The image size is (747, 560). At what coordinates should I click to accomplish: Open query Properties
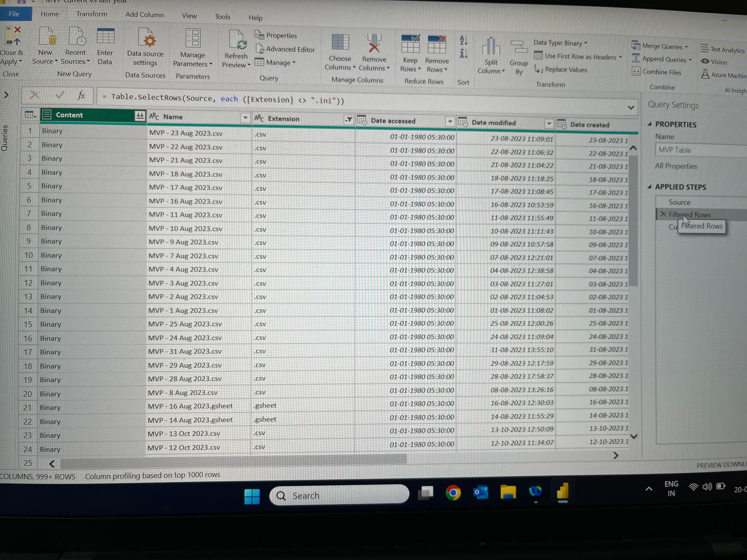[x=276, y=35]
